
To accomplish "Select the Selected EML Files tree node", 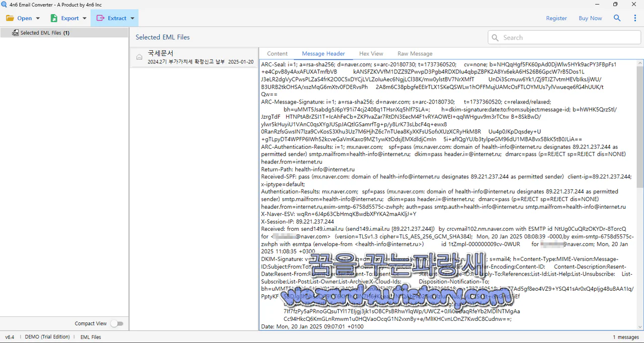I will pos(64,33).
